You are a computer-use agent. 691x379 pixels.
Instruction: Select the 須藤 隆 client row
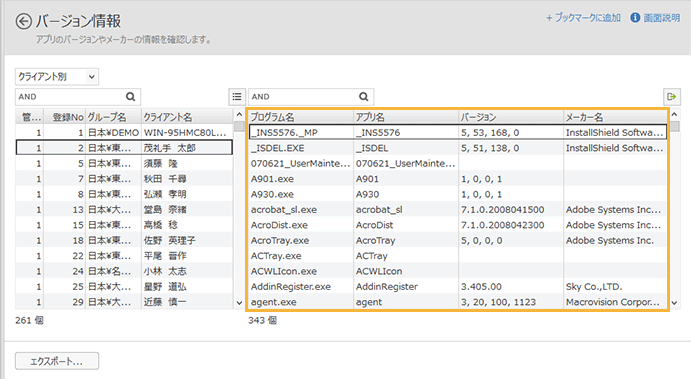124,163
